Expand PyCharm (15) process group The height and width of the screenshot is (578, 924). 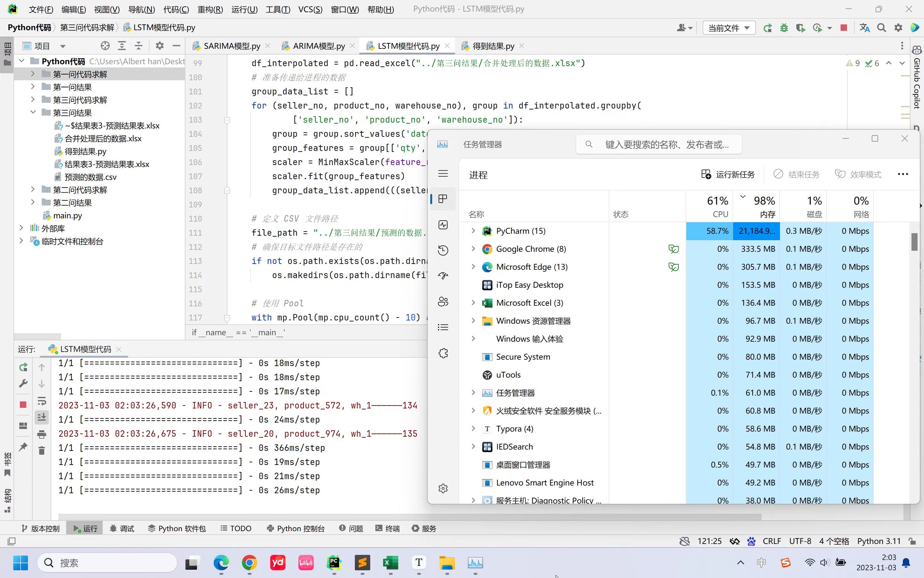[x=473, y=231]
